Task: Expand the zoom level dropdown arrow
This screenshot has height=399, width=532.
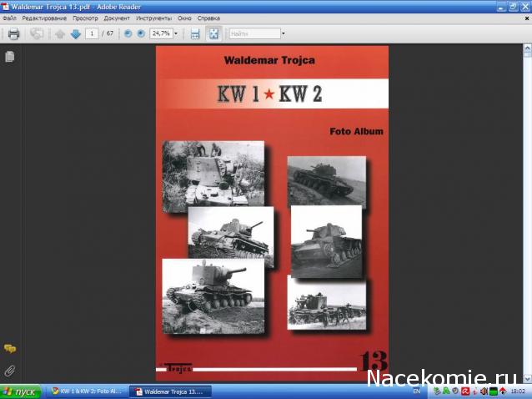Action: click(176, 33)
